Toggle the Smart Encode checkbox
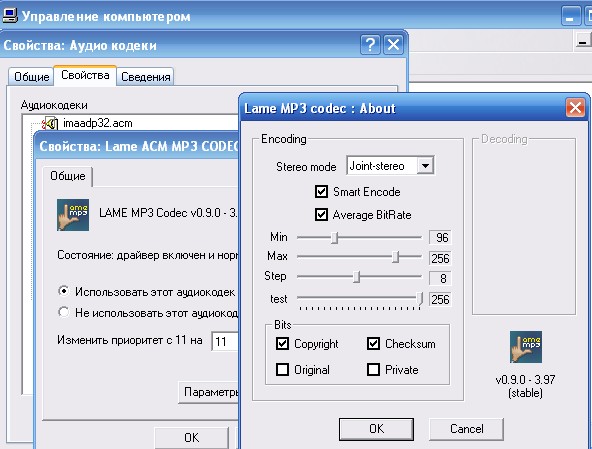This screenshot has height=449, width=592. [321, 191]
